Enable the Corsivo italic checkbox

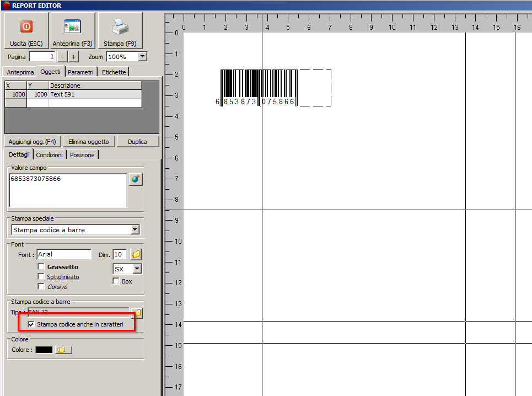[41, 286]
